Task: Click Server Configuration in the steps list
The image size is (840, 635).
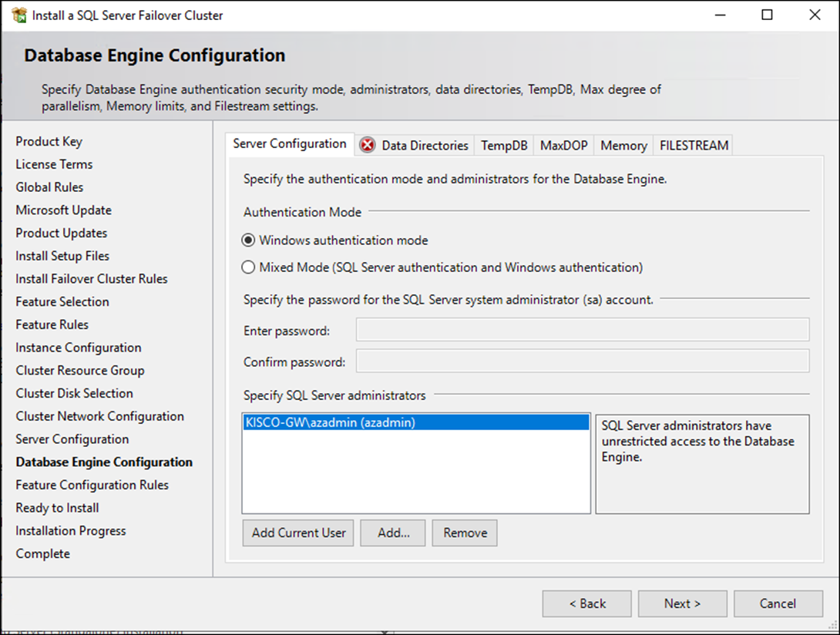Action: (x=72, y=439)
